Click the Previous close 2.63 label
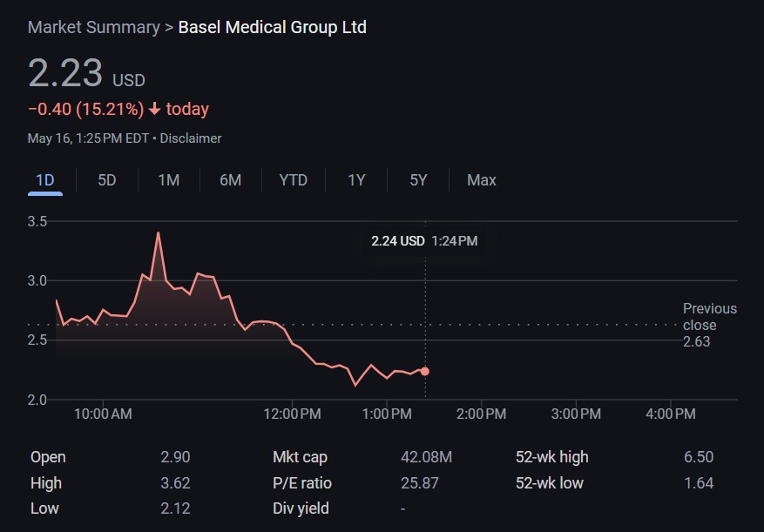Viewport: 764px width, 532px height. [x=708, y=325]
